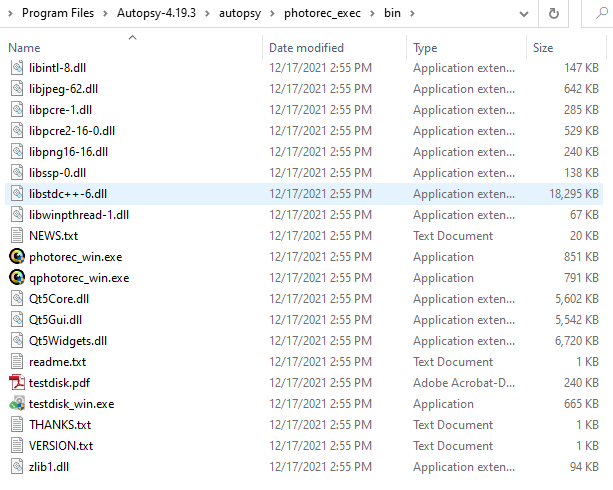Click the 5,602 KB size value
The width and height of the screenshot is (613, 490).
point(577,299)
